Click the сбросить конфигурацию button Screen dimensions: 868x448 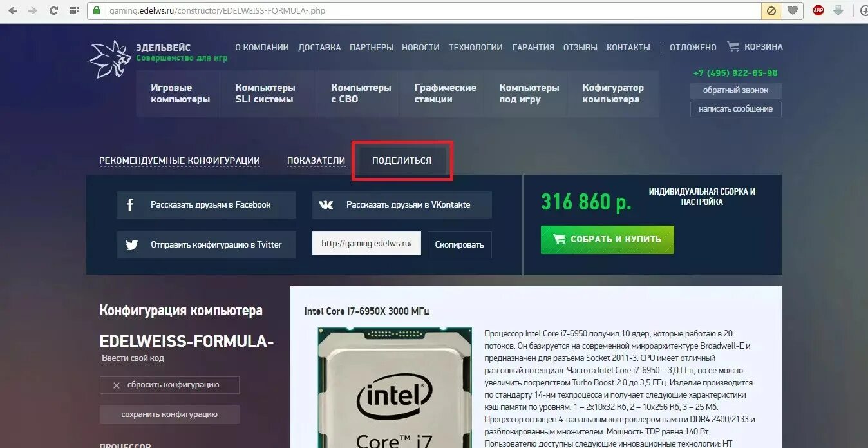[x=169, y=385]
